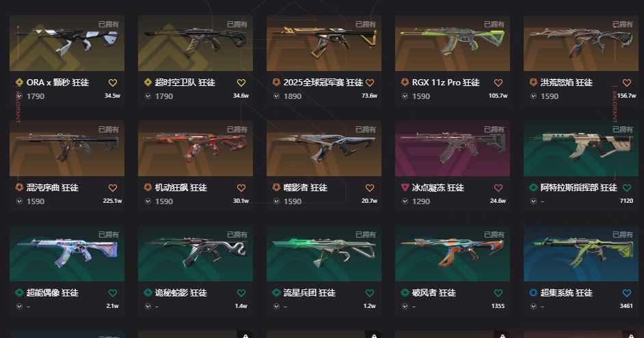Screen dimensions: 644x338
Task: Click the 已拥有 label on RGX 11z Pro
Action: (494, 25)
